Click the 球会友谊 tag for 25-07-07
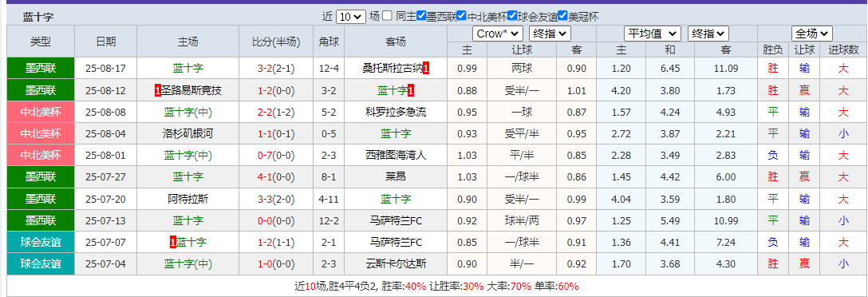The width and height of the screenshot is (868, 297). pyautogui.click(x=41, y=242)
